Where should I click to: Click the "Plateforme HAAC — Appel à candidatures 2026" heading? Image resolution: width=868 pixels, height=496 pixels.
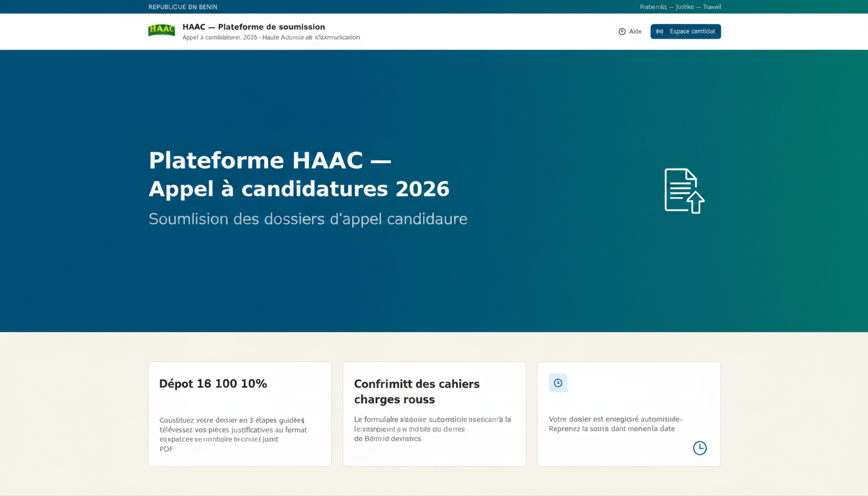point(299,174)
